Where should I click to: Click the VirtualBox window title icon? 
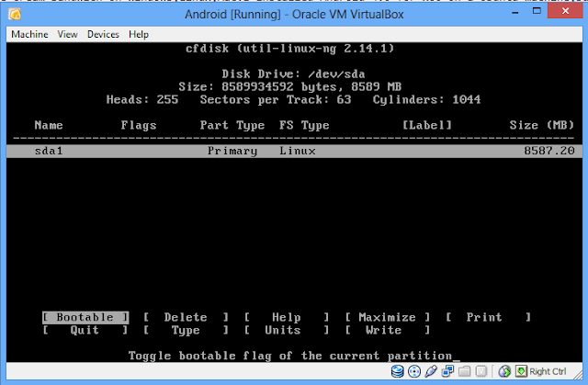pyautogui.click(x=15, y=15)
